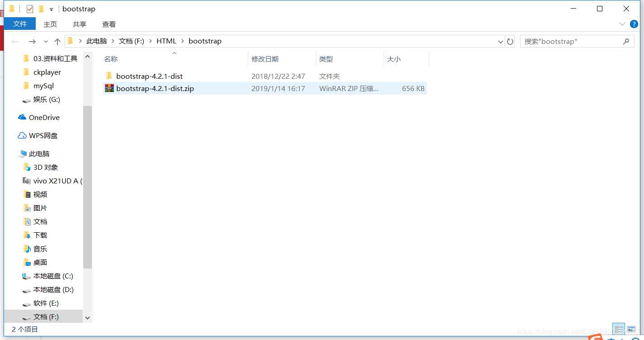Viewport: 644px width, 340px height.
Task: Click bootstrap in the address path
Action: pos(205,41)
